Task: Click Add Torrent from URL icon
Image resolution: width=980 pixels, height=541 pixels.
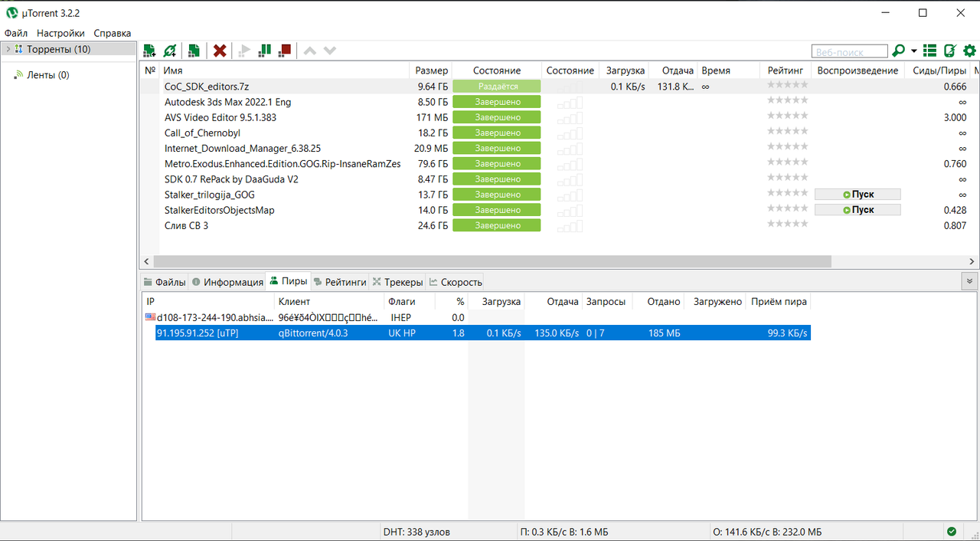Action: 170,51
